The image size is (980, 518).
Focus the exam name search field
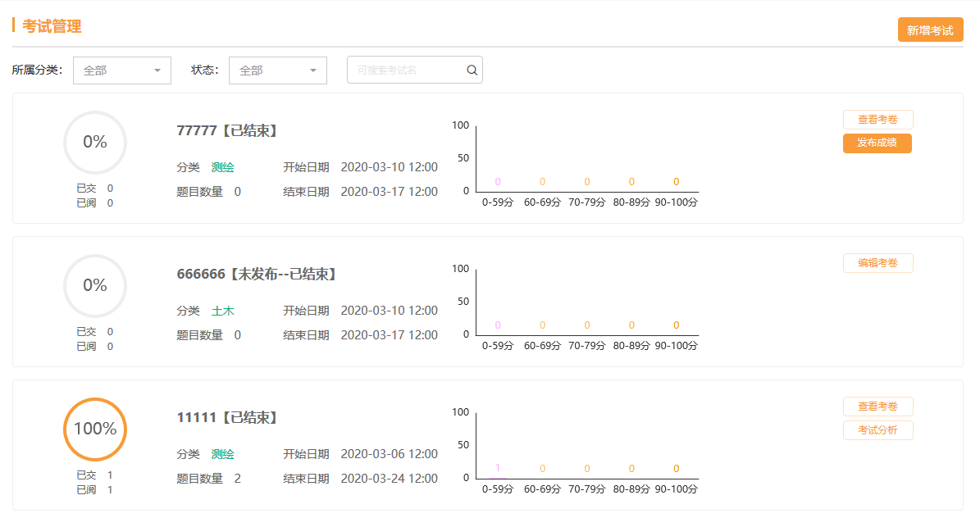[x=406, y=70]
